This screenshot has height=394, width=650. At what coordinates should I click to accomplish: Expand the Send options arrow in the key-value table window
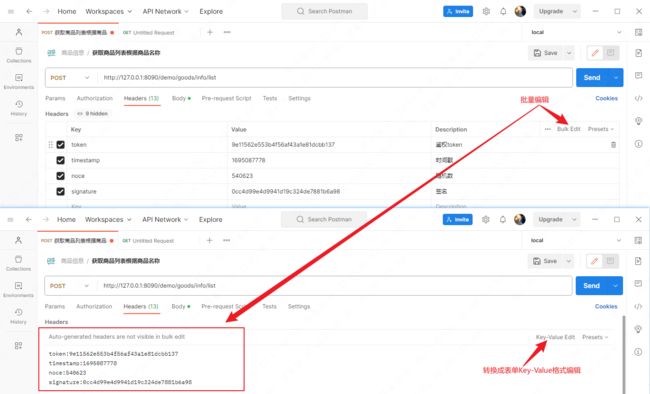click(616, 78)
